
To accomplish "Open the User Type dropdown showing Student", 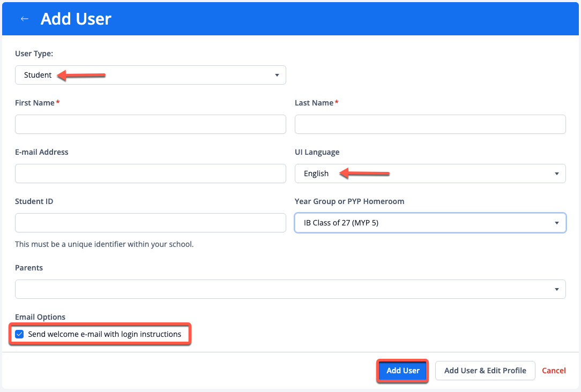I will pyautogui.click(x=150, y=75).
